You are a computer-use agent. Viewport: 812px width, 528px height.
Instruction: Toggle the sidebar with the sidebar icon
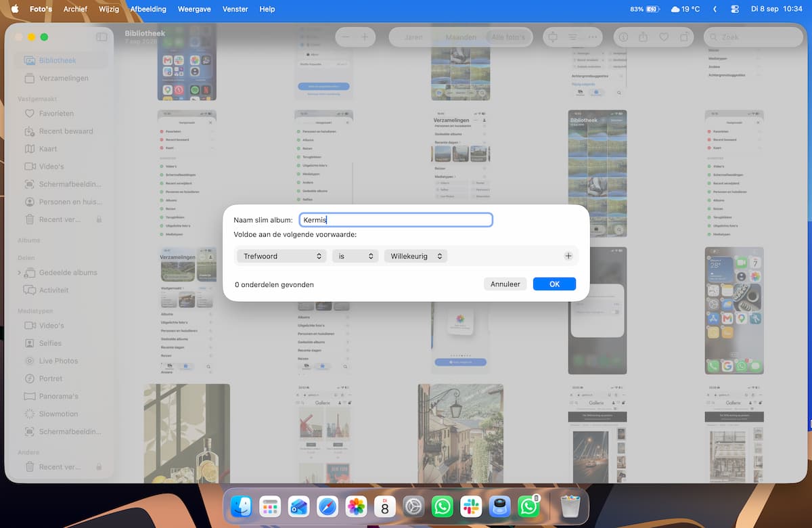click(x=101, y=37)
